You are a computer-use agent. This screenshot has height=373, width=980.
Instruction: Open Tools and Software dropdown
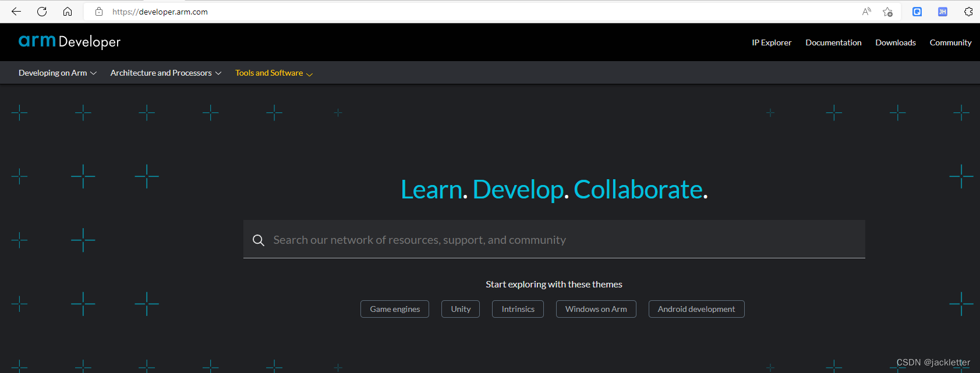point(274,73)
